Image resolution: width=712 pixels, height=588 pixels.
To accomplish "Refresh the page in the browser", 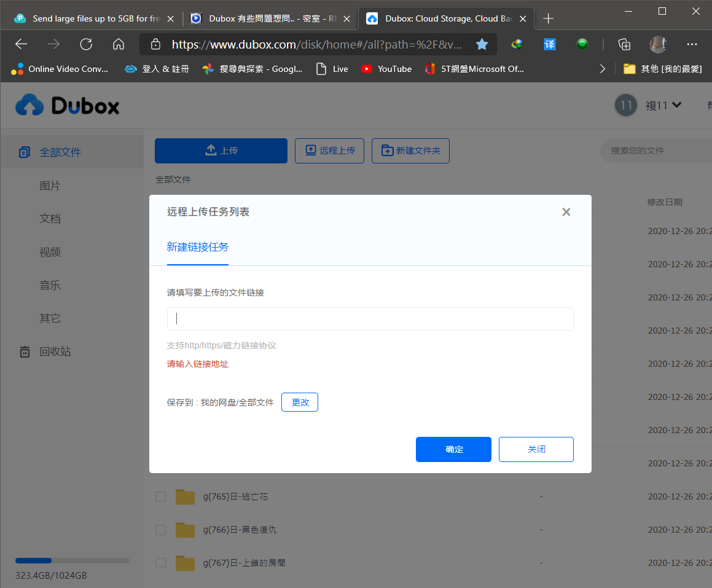I will 86,44.
